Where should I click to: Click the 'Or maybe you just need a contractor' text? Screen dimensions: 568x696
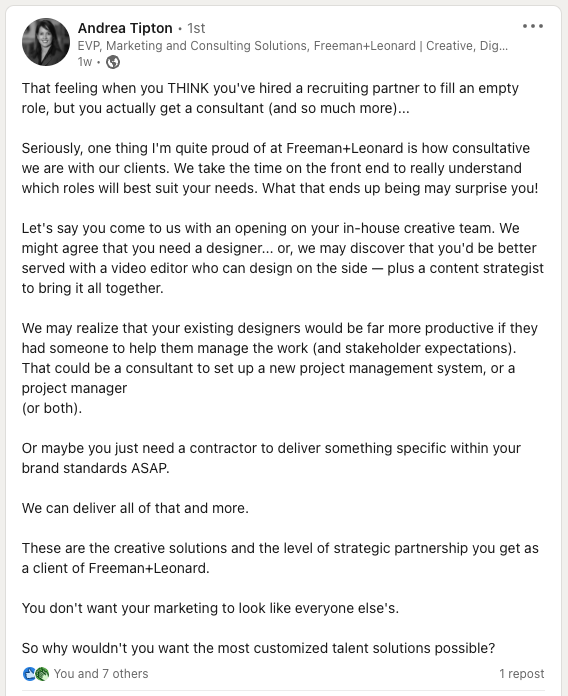coord(271,458)
